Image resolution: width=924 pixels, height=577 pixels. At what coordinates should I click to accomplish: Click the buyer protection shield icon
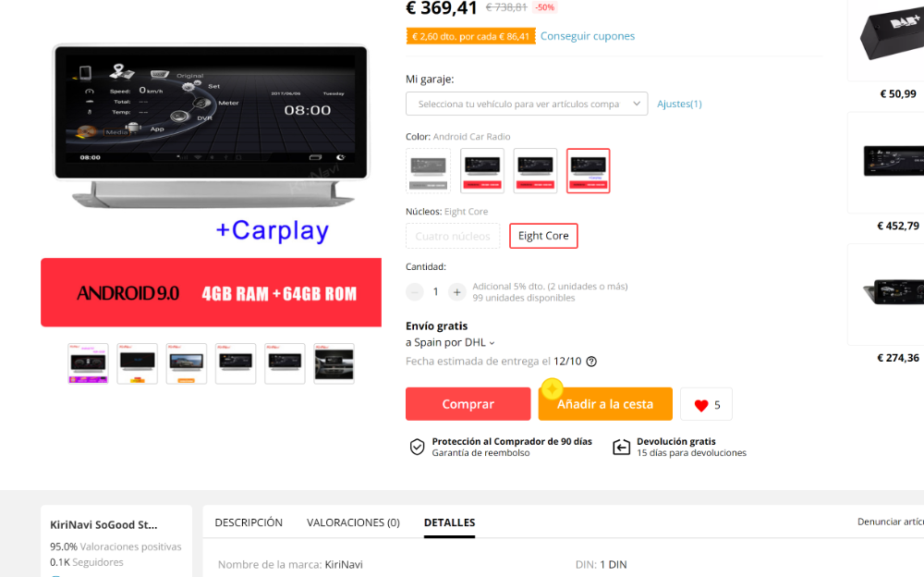pos(418,448)
